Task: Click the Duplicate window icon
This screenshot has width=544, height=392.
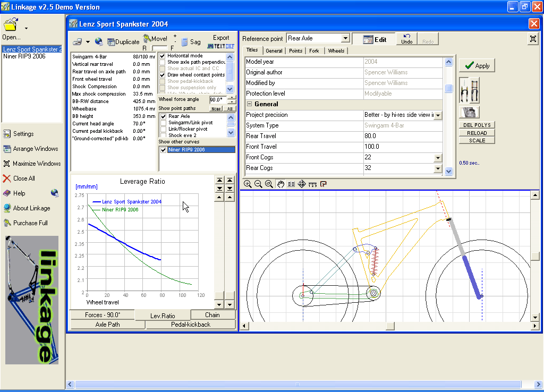Action: [x=111, y=42]
